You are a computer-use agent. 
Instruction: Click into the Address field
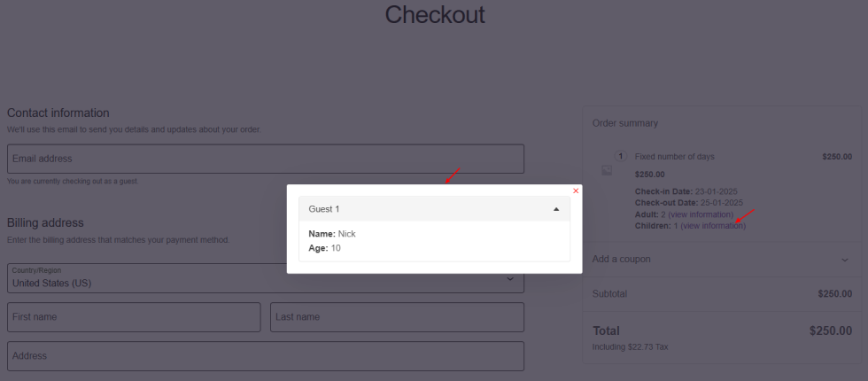click(x=266, y=356)
